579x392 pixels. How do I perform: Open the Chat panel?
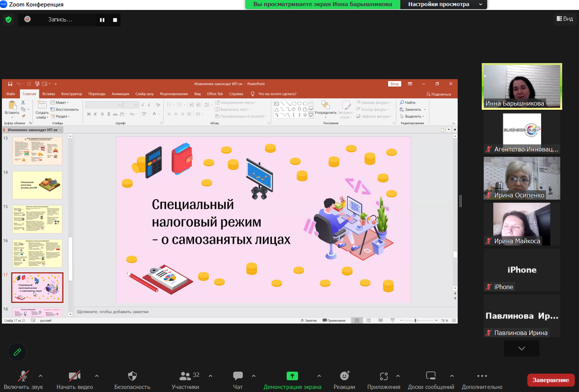[x=238, y=380]
